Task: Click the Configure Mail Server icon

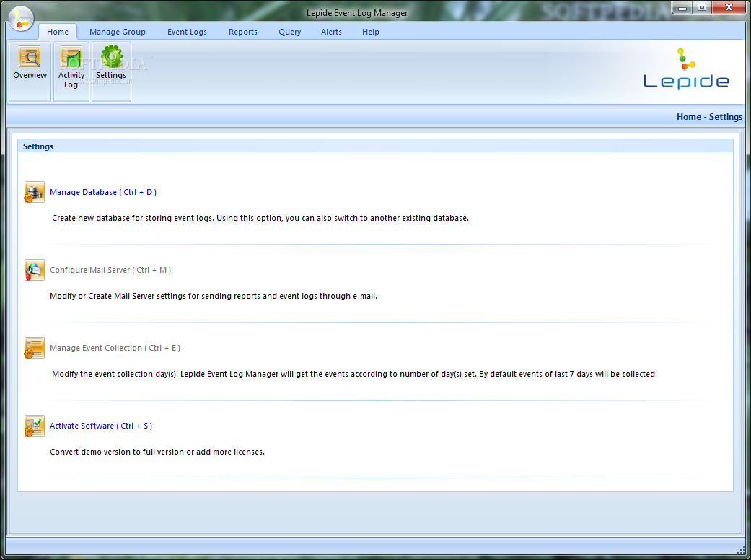Action: click(35, 270)
